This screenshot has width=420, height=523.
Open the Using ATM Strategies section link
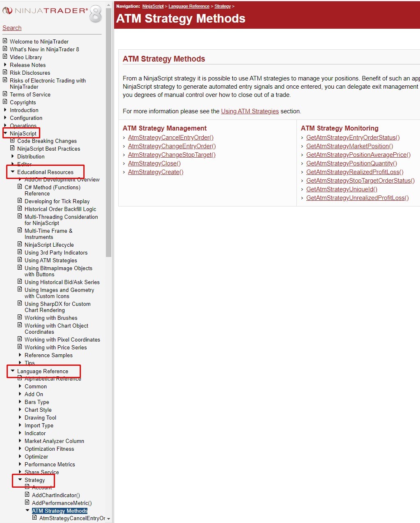(x=250, y=111)
